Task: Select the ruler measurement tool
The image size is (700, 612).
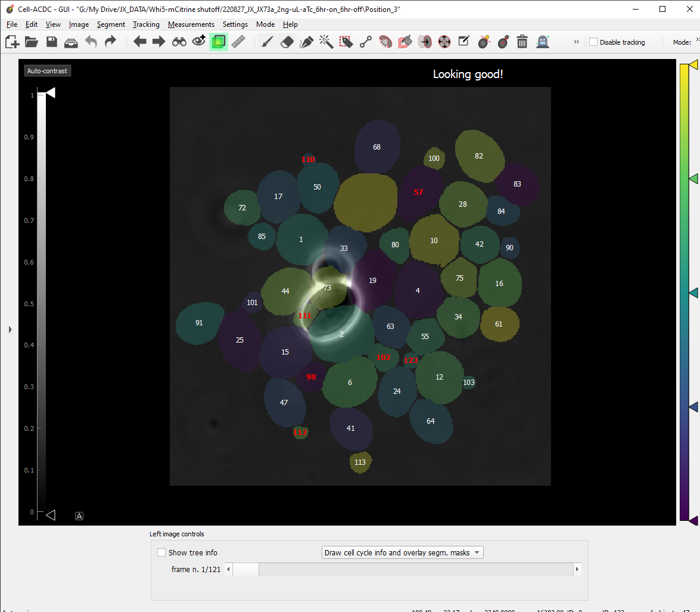Action: 238,42
